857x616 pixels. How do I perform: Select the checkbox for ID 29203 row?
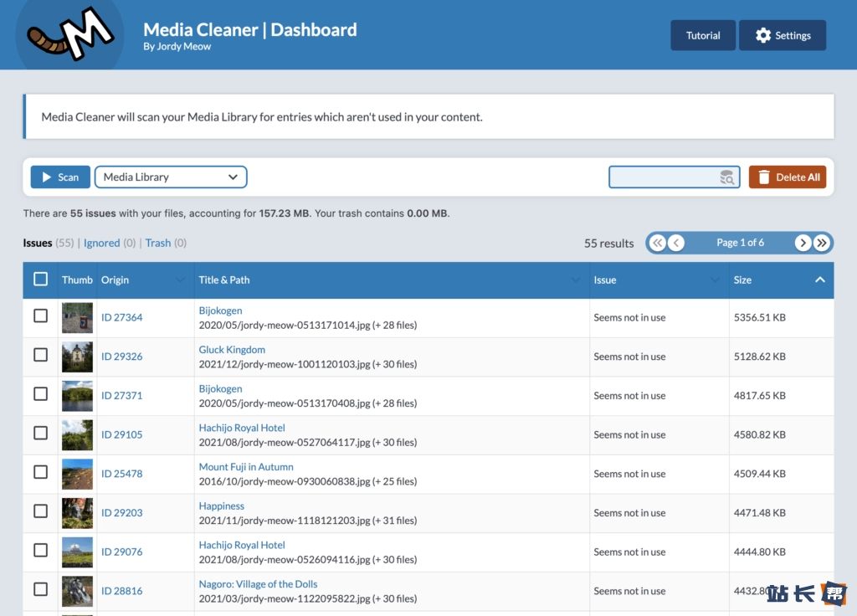pyautogui.click(x=40, y=511)
